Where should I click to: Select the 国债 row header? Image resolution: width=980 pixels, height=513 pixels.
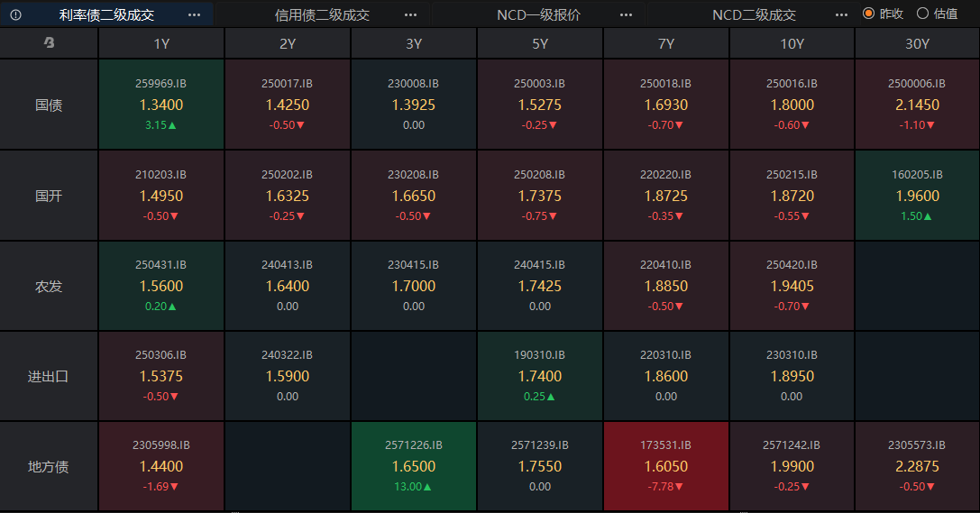point(49,105)
